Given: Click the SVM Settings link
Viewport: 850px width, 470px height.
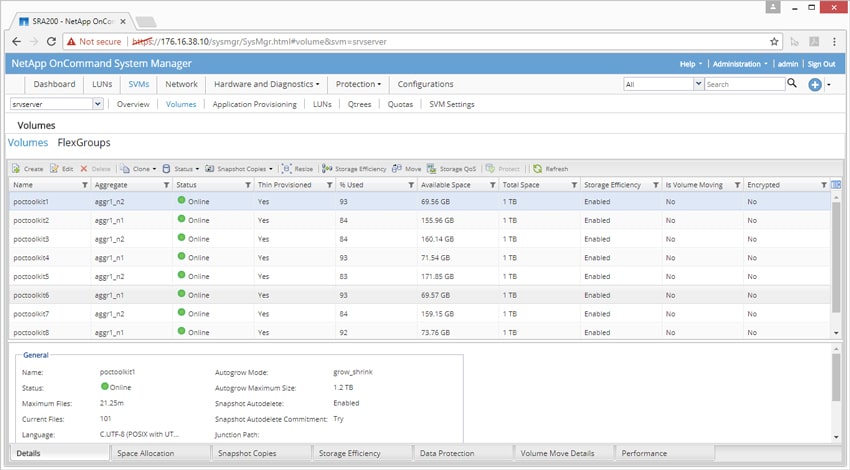Looking at the screenshot, I should tap(452, 104).
